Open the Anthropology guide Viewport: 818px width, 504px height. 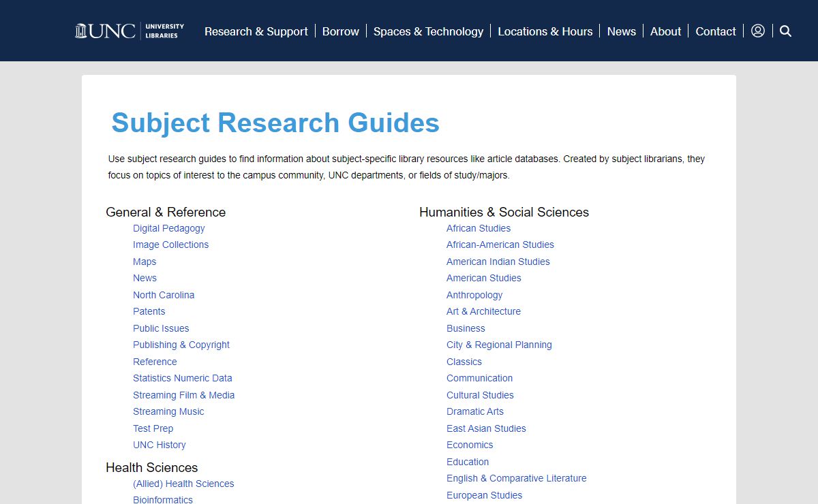[474, 295]
